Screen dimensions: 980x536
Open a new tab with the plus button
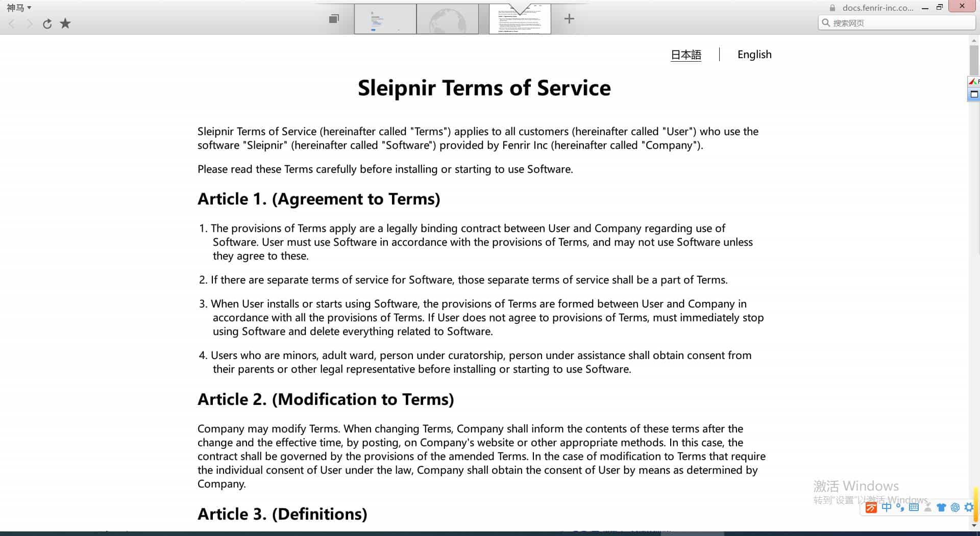[569, 19]
